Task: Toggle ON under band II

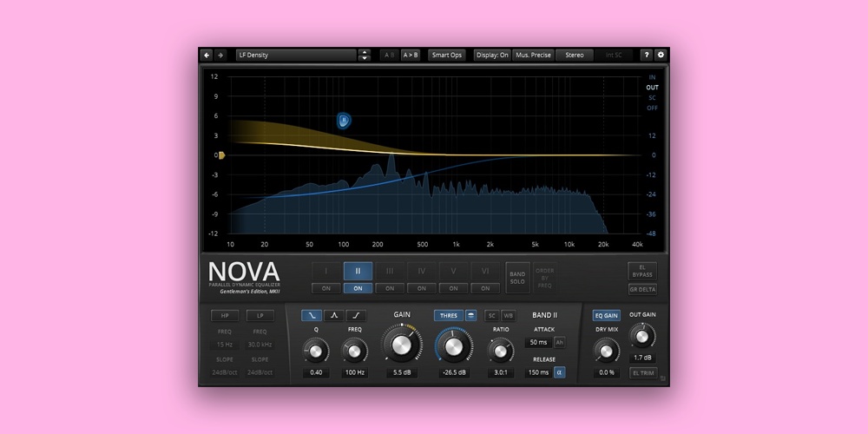Action: (358, 288)
